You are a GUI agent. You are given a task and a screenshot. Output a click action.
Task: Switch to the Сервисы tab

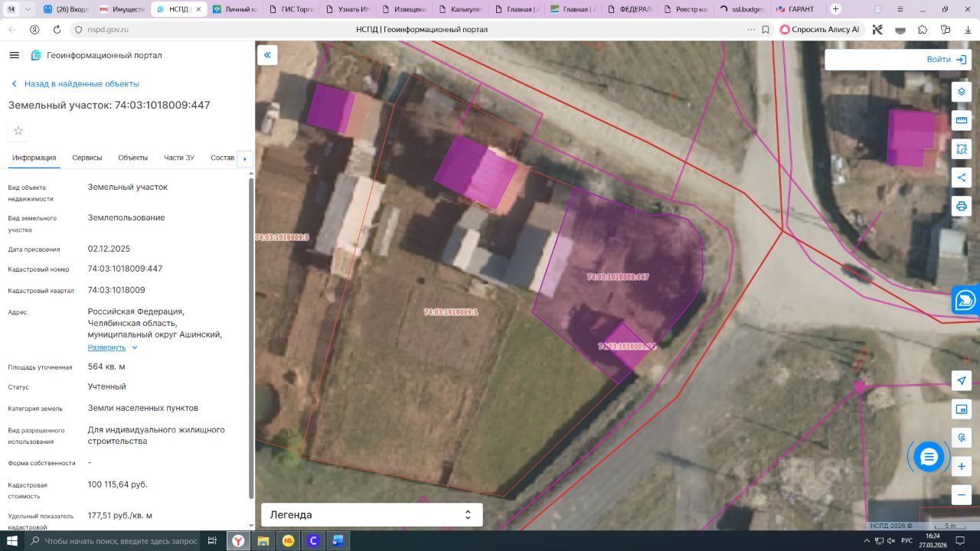tap(87, 158)
